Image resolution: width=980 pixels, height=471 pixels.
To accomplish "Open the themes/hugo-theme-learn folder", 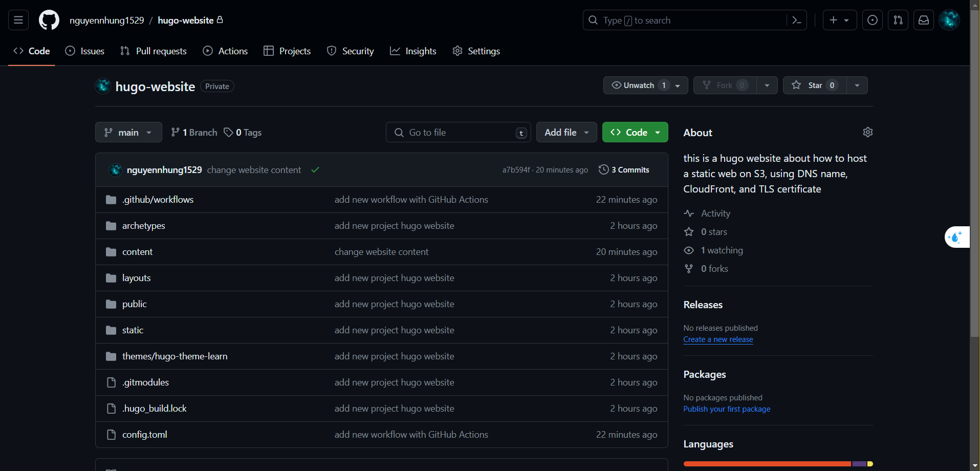I will (175, 356).
